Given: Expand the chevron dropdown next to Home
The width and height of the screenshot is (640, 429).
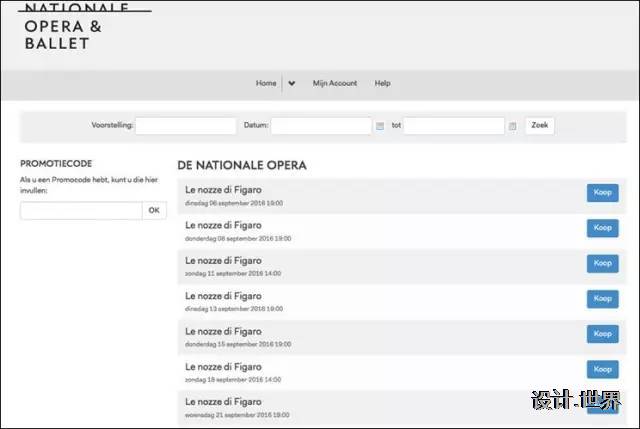Looking at the screenshot, I should [x=291, y=83].
